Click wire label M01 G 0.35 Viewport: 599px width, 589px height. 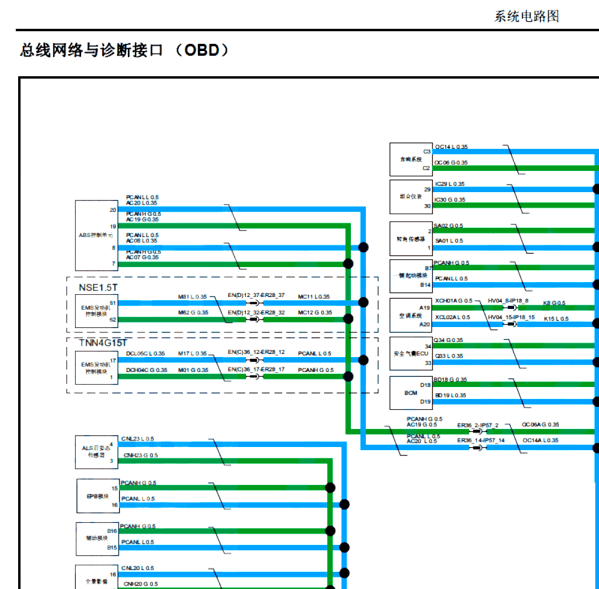tap(193, 370)
